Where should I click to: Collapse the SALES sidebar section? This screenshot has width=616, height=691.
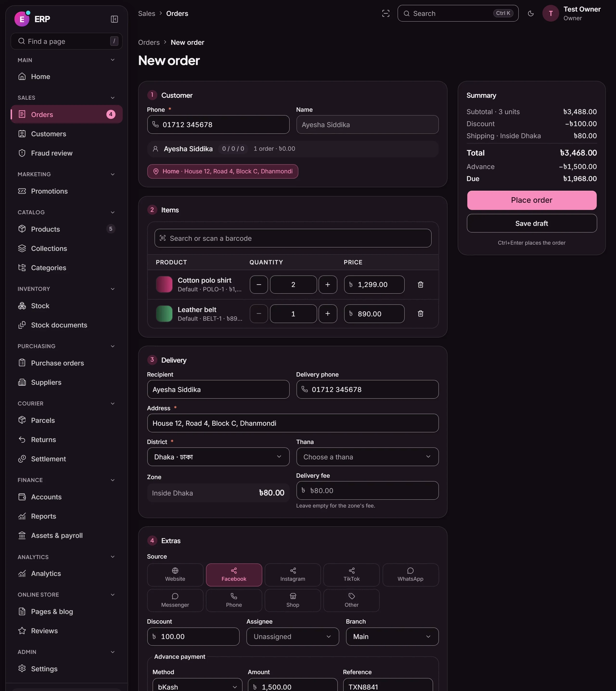point(67,98)
